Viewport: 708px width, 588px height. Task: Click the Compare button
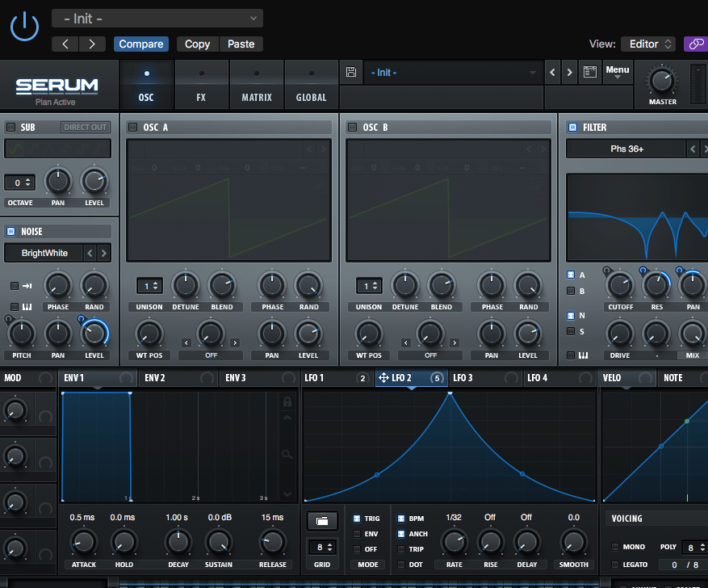(x=141, y=44)
